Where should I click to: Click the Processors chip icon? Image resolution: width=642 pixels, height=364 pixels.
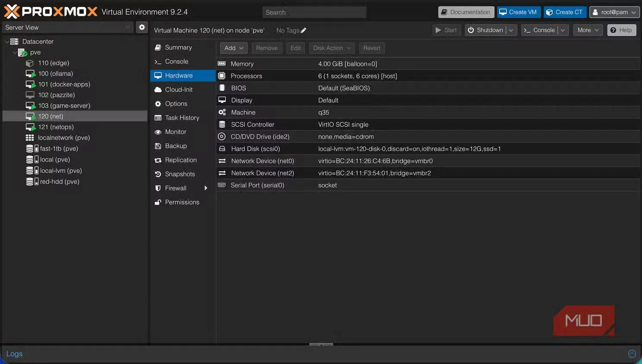[222, 76]
